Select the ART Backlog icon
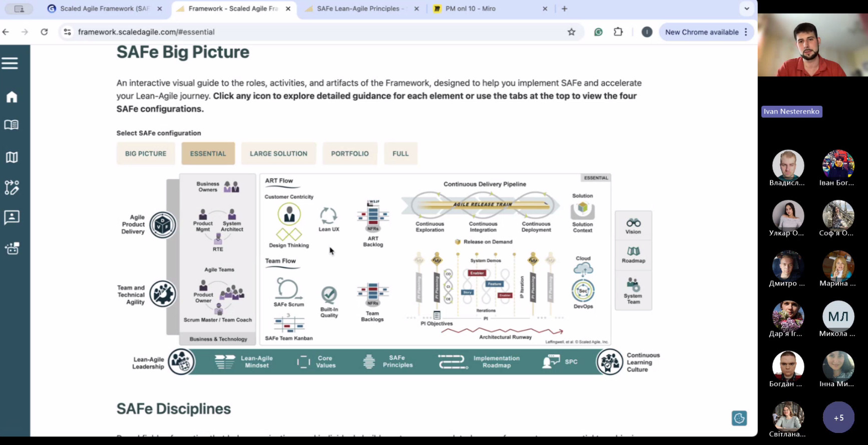This screenshot has height=445, width=868. point(373,216)
